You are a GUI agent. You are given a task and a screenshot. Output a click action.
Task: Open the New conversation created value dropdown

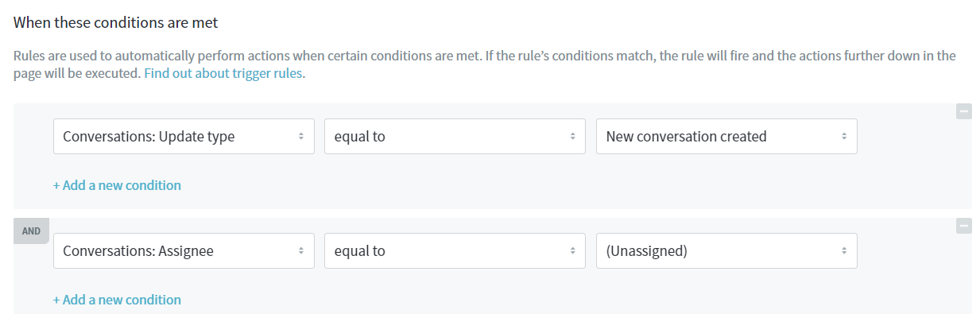pos(726,137)
